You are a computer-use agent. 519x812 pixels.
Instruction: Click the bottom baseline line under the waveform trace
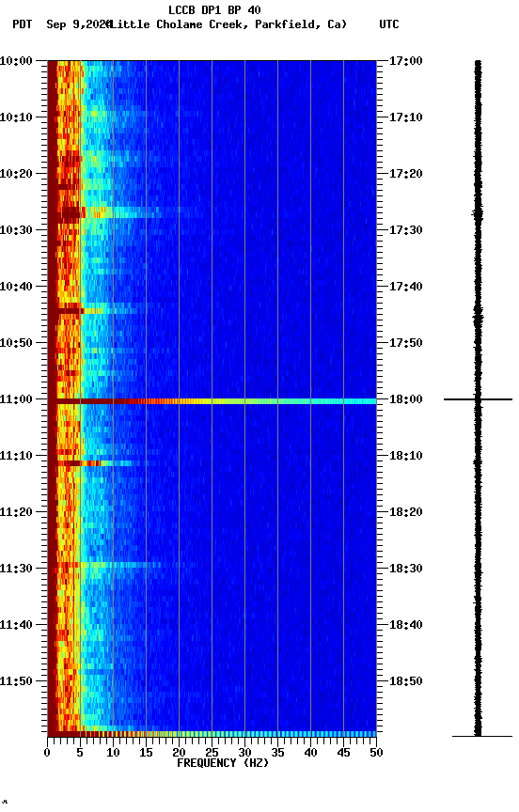coord(482,736)
